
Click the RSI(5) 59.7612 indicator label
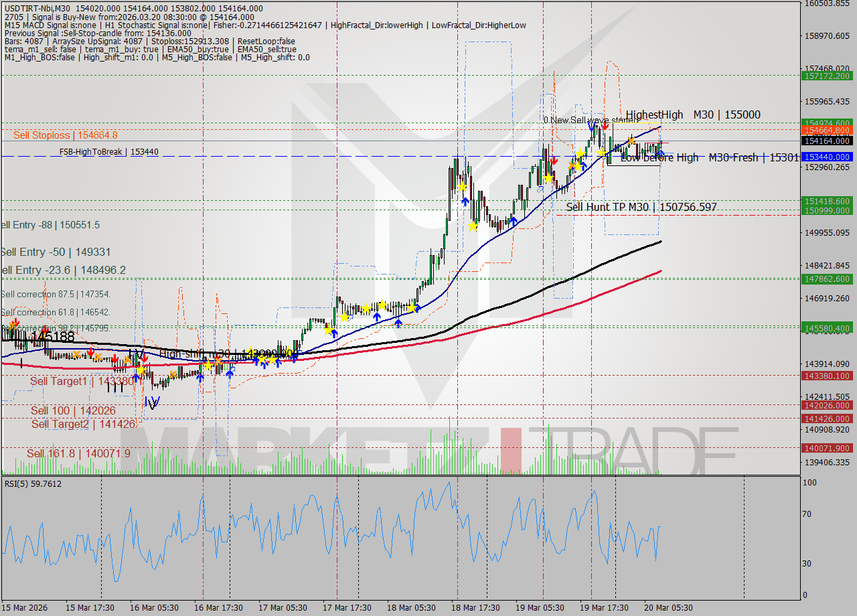coord(27,483)
